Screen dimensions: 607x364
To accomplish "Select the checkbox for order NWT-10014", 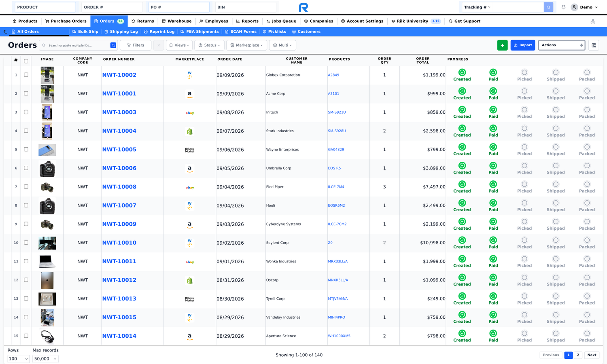I will coord(26,336).
